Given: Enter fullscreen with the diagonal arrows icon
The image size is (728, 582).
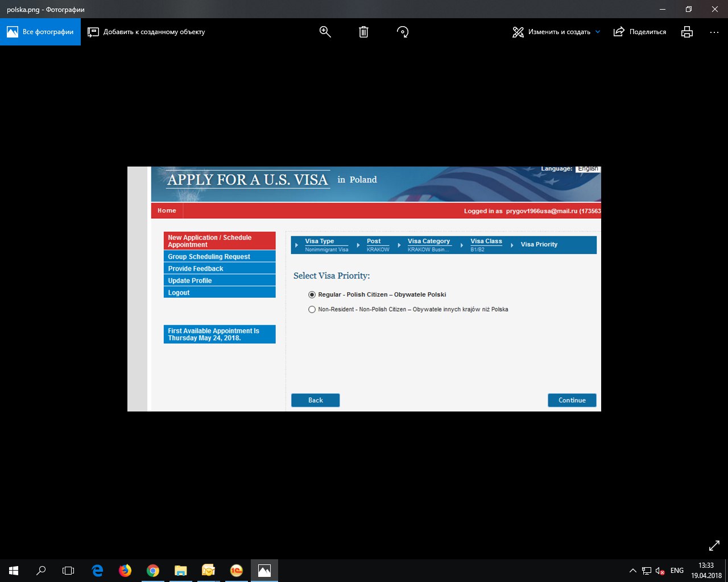Looking at the screenshot, I should tap(714, 546).
